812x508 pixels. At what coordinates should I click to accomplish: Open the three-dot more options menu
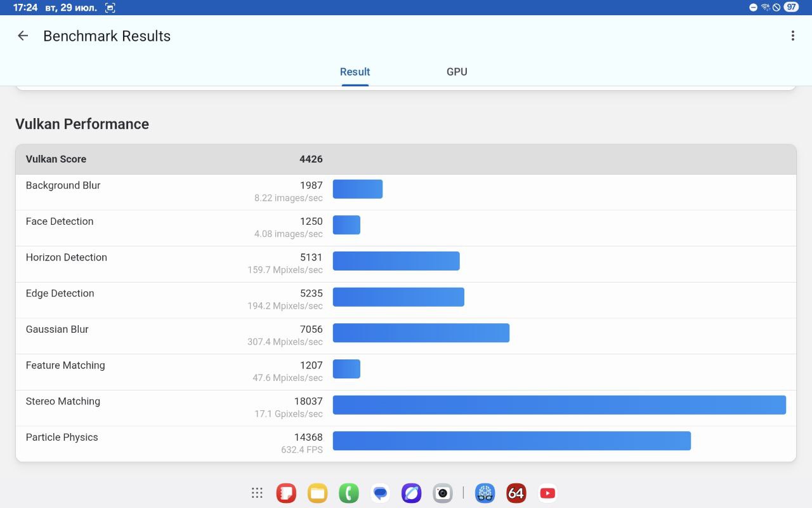[x=792, y=36]
